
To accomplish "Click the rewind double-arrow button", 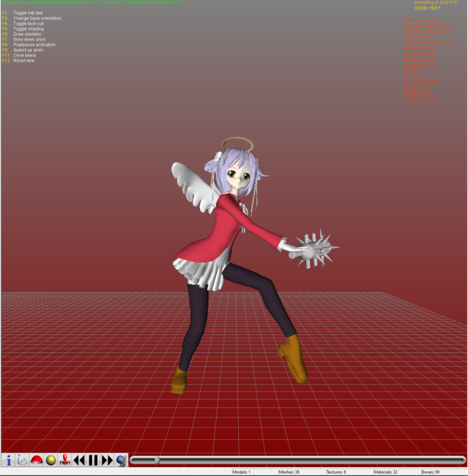I will pyautogui.click(x=79, y=460).
